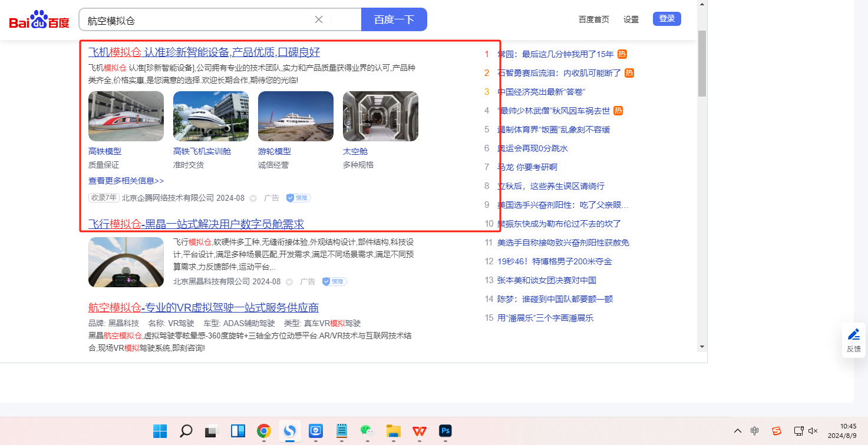Unmute via the speaker tray icon
The width and height of the screenshot is (868, 445).
(x=813, y=431)
